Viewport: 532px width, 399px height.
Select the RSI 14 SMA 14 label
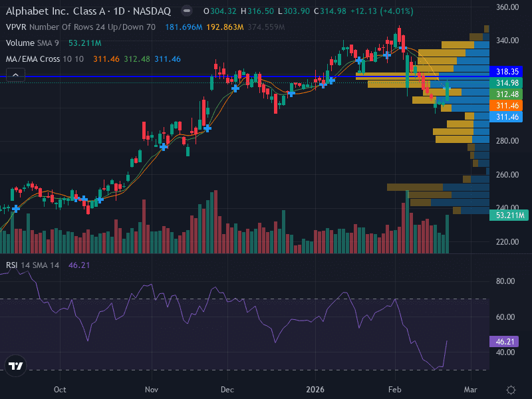(x=32, y=265)
